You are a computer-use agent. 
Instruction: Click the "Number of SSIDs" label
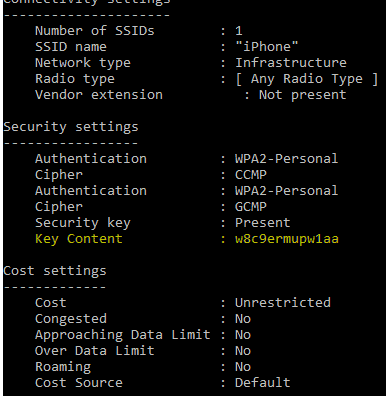[95, 31]
